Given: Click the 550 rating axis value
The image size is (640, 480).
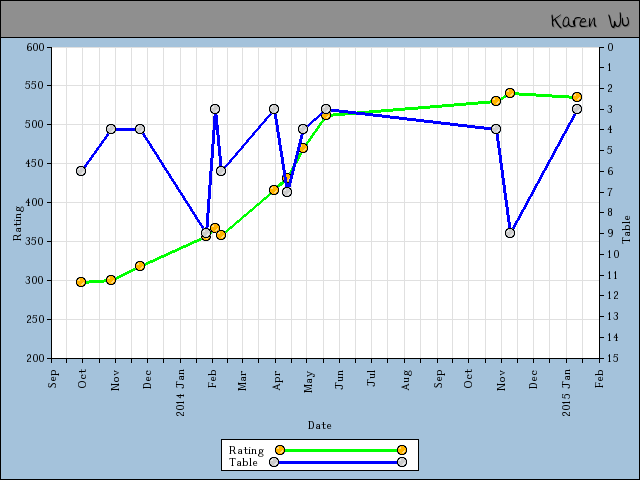Looking at the screenshot, I should (36, 86).
